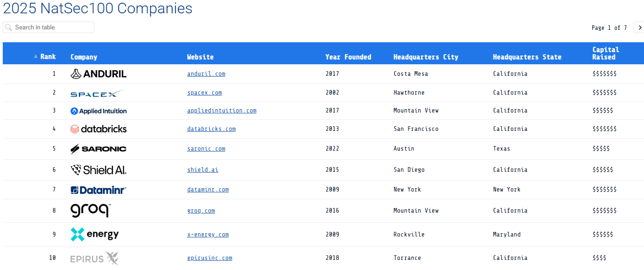Click Saronic capital raised $$$$$ cell
Viewport: 644px width, 270px height.
[601, 149]
